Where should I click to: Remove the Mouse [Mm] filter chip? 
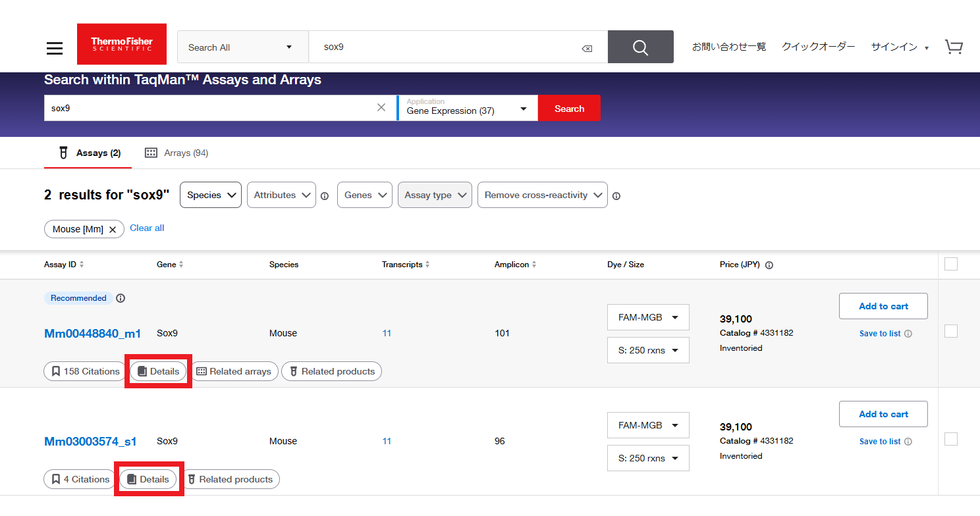pos(113,229)
